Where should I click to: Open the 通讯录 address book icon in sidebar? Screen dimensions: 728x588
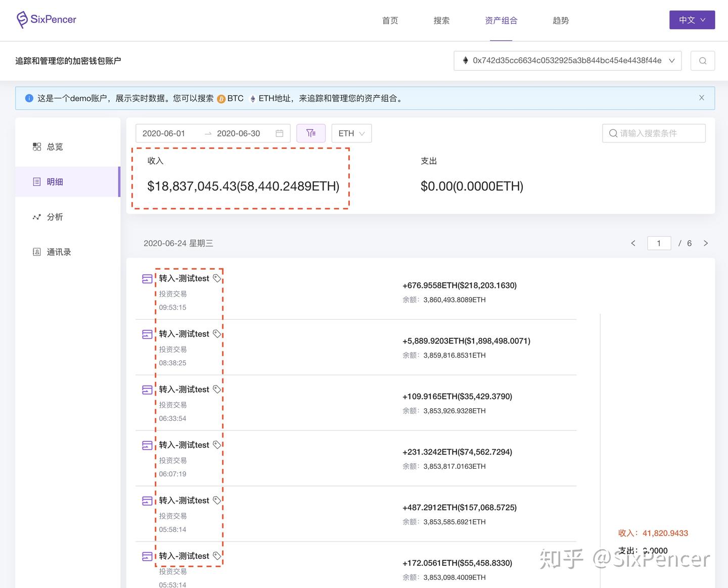36,252
